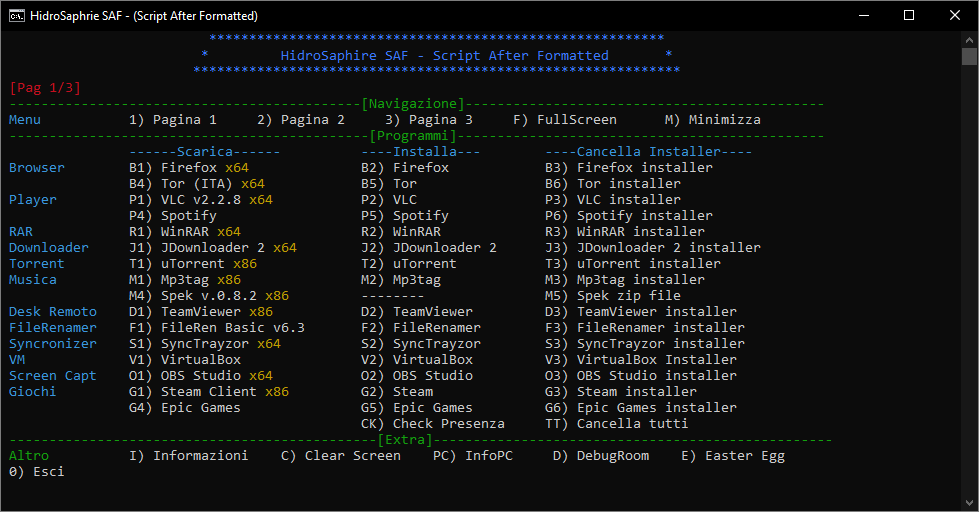Click the scrollbar down arrow
The height and width of the screenshot is (512, 979).
coord(969,503)
